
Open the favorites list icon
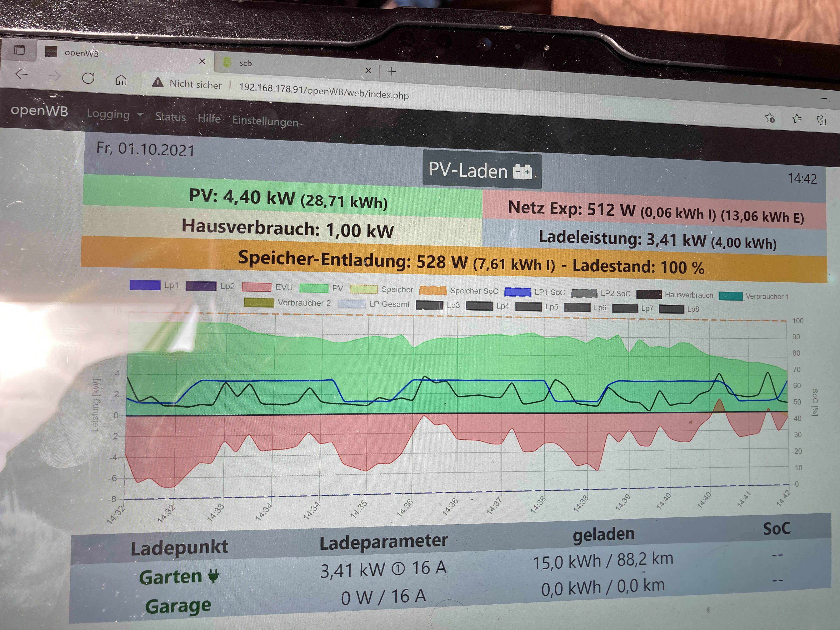click(x=797, y=119)
